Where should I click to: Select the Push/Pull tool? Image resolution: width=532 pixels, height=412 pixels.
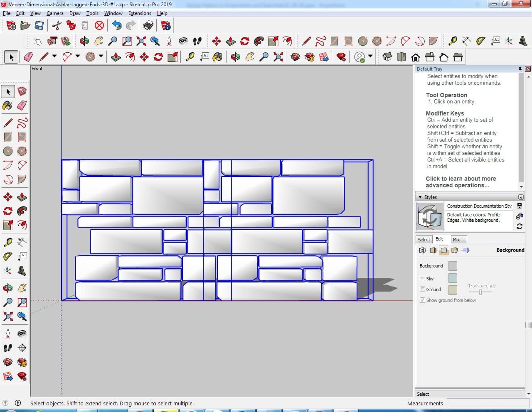click(22, 197)
